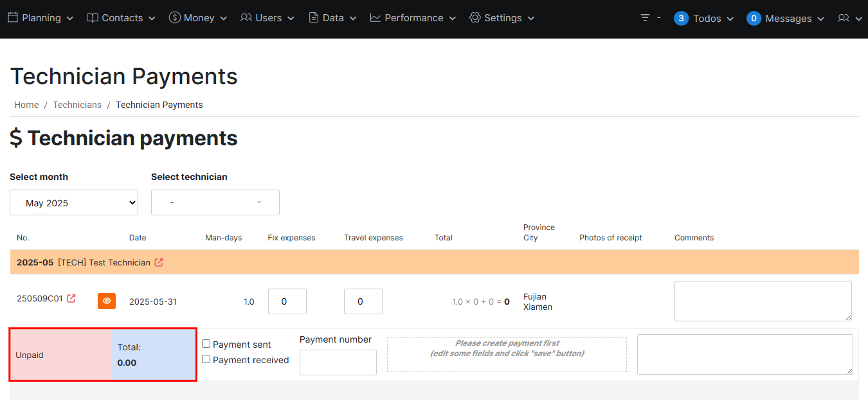Open external link icon beside Test Technician
868x403 pixels.
click(x=159, y=262)
